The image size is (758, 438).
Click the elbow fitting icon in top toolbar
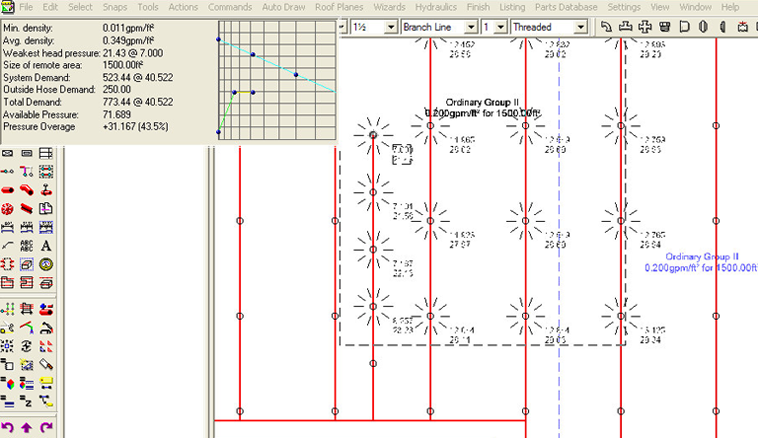click(x=608, y=27)
